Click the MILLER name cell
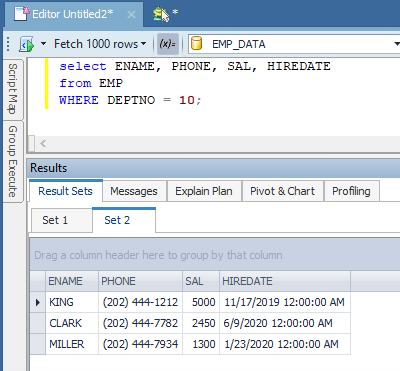Screen dimensions: 400x371 tap(72, 344)
